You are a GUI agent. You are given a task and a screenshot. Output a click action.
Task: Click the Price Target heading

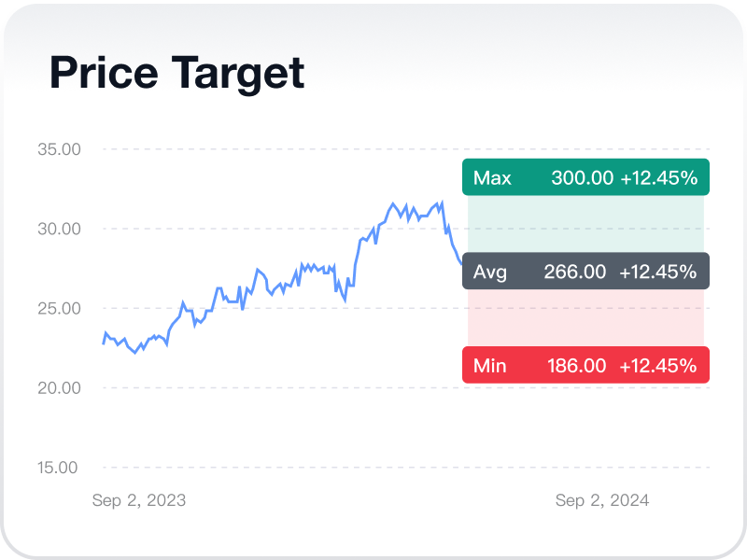177,73
